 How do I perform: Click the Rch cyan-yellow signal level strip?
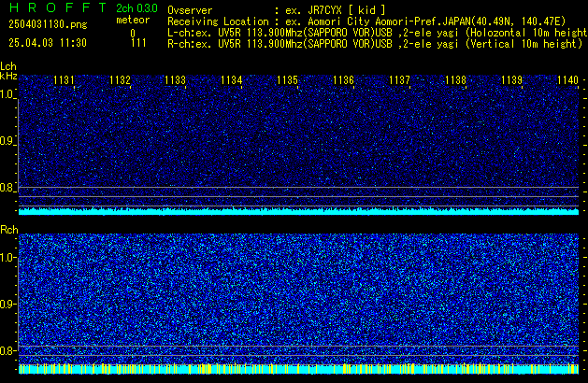coord(298,369)
